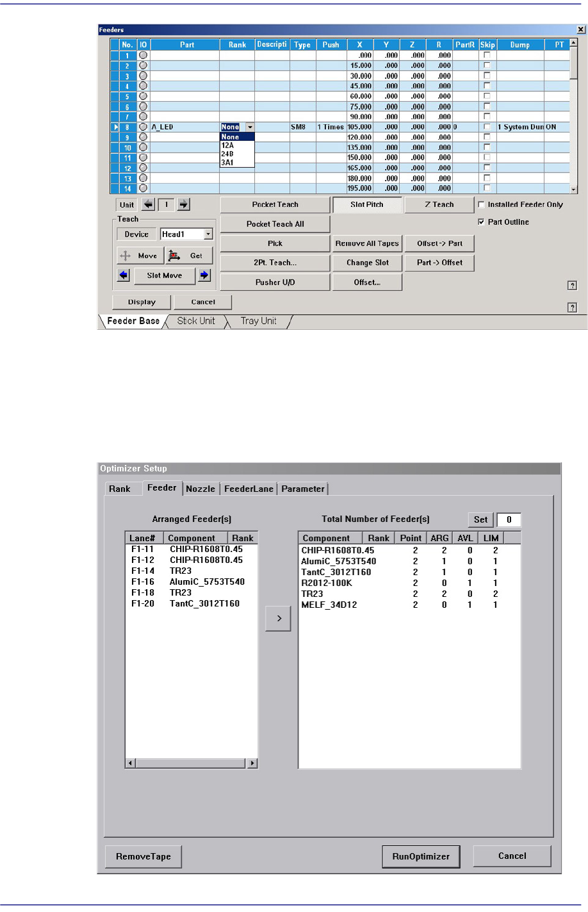Viewport: 588px width, 912px height.
Task: Switch to the Stick Unit tab
Action: point(196,321)
